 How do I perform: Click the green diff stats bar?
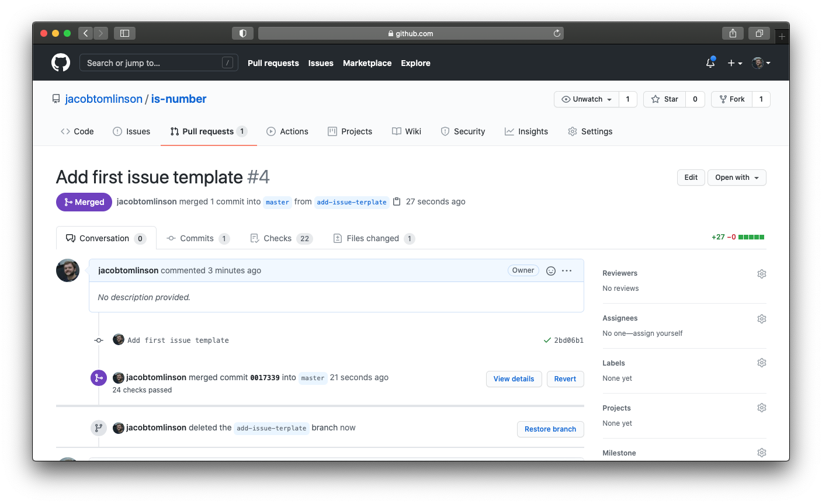pos(750,237)
